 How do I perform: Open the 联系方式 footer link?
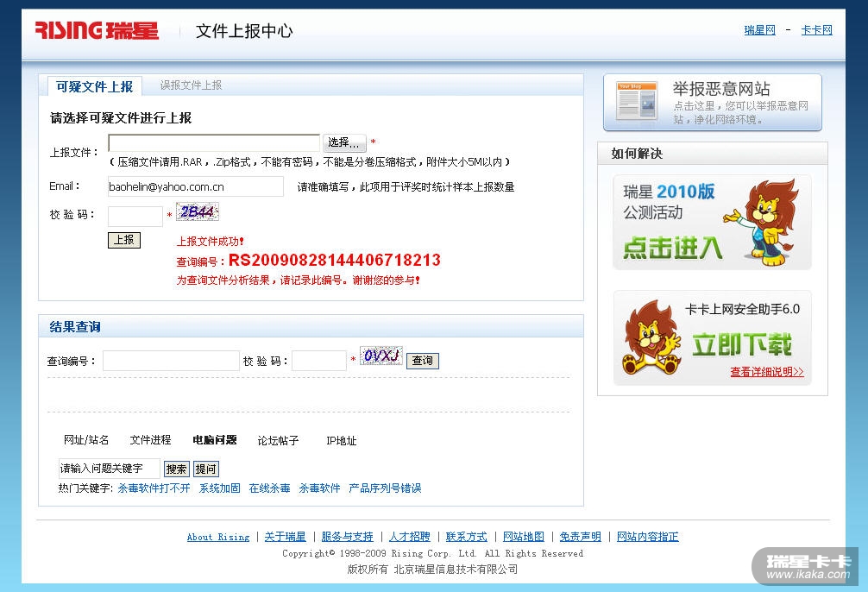click(x=467, y=537)
